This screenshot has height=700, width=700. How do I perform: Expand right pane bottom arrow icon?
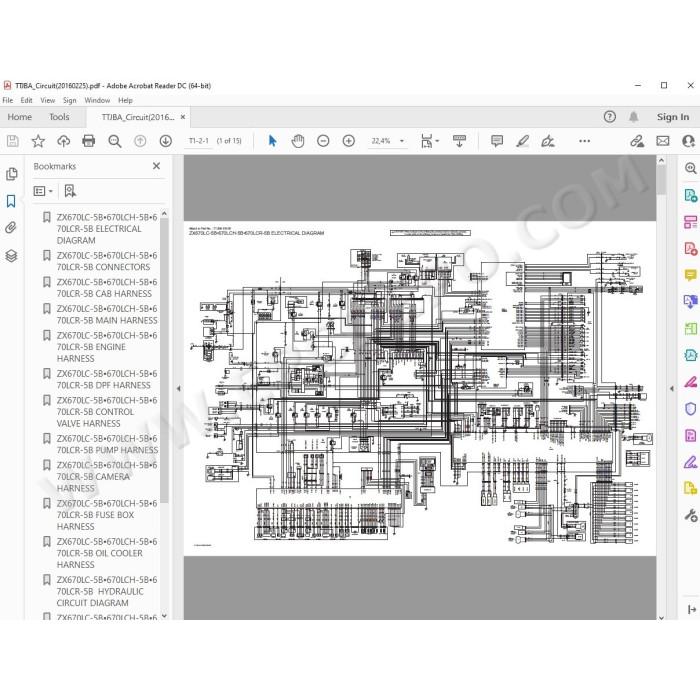tap(692, 609)
